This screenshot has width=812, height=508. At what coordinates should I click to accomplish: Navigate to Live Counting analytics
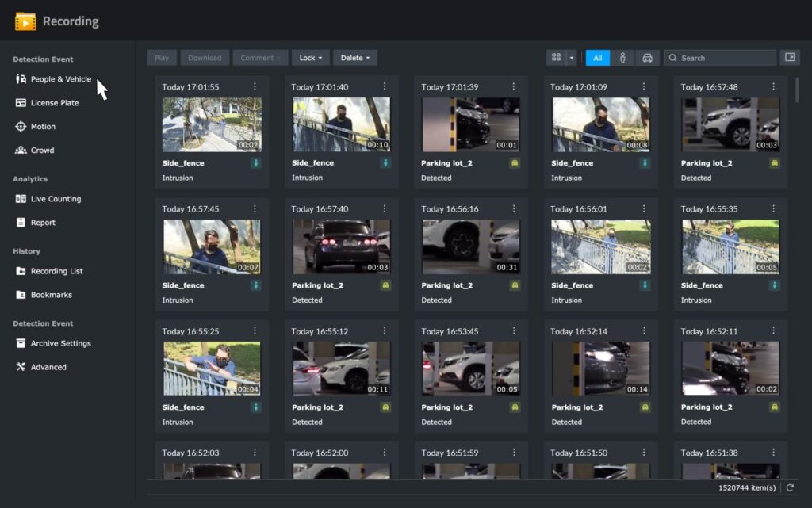[x=56, y=199]
